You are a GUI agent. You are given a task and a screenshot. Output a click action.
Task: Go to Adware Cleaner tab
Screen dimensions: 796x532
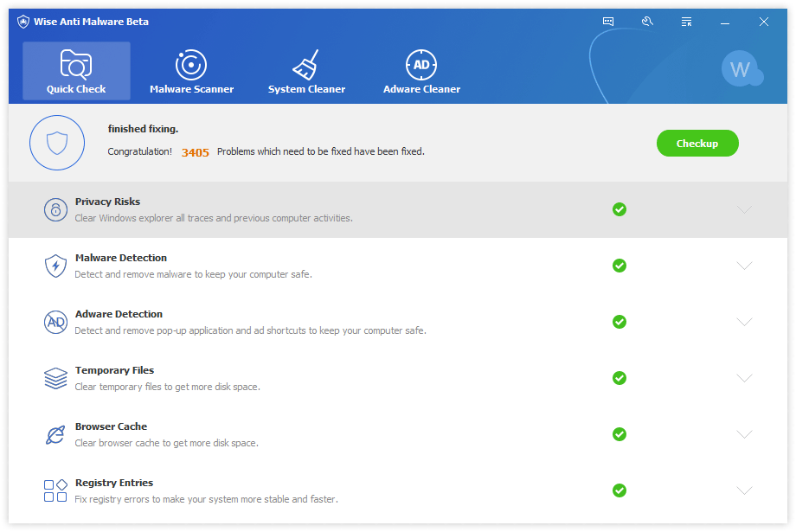421,71
